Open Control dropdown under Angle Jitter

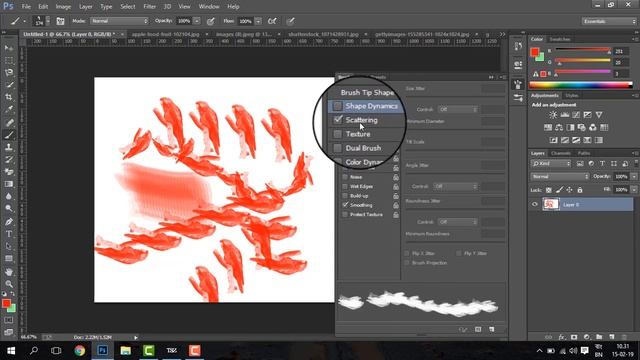455,186
